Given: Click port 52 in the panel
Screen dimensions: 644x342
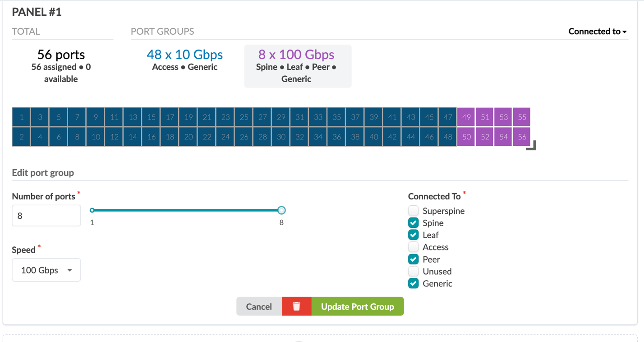Looking at the screenshot, I should [485, 137].
